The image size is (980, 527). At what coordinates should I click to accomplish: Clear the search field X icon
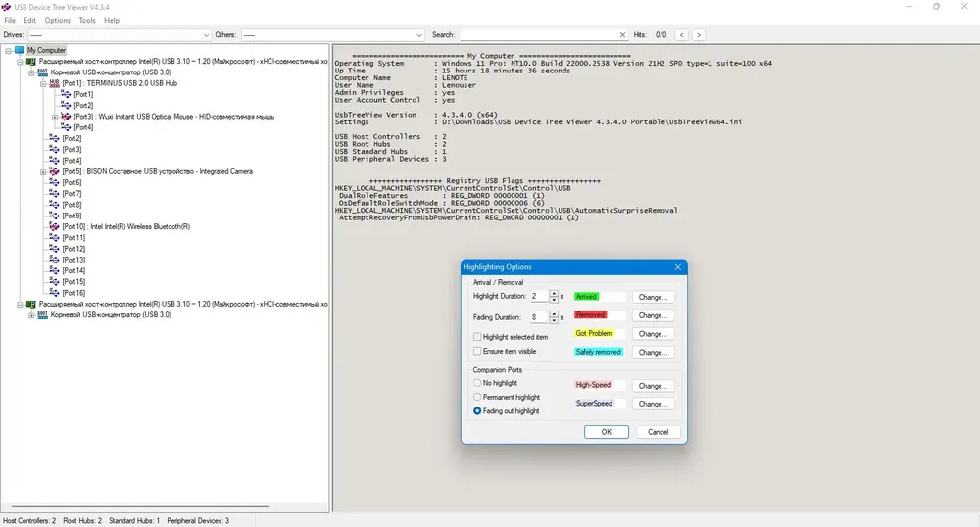(622, 35)
